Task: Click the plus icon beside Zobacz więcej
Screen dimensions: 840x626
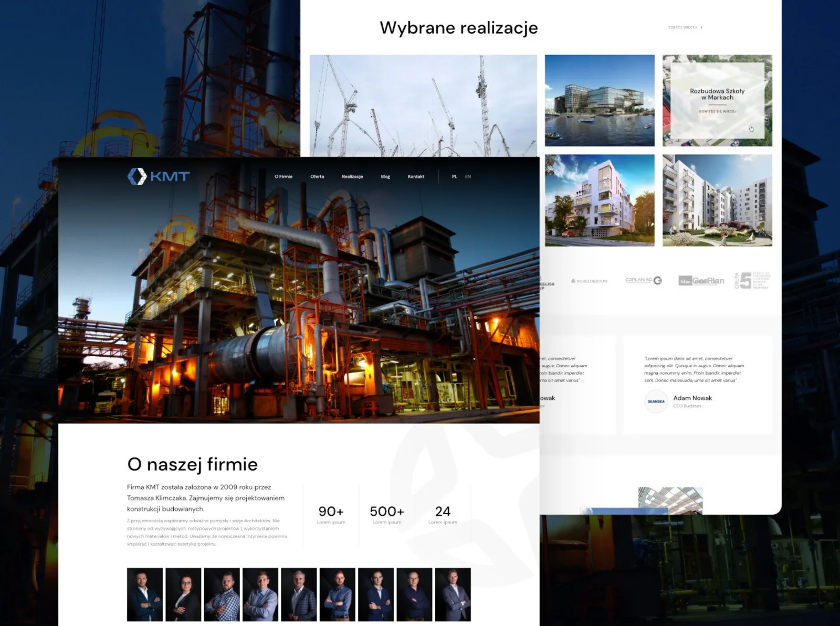Action: [701, 27]
